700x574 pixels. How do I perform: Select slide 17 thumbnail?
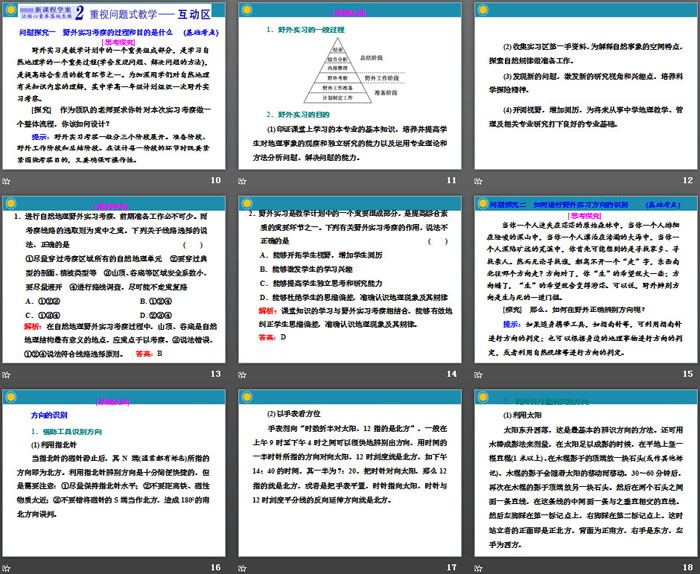tap(350, 473)
